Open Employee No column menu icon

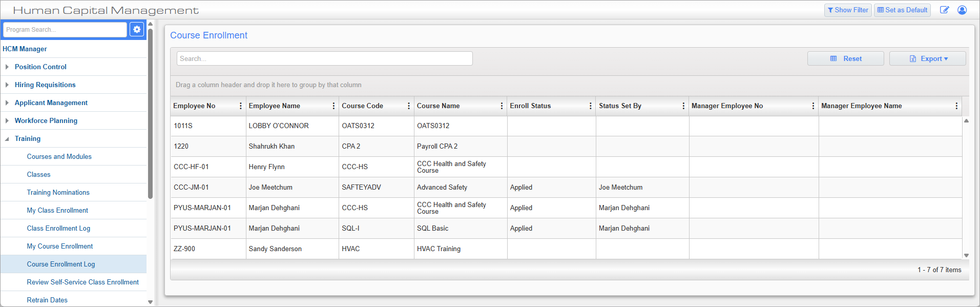coord(240,106)
